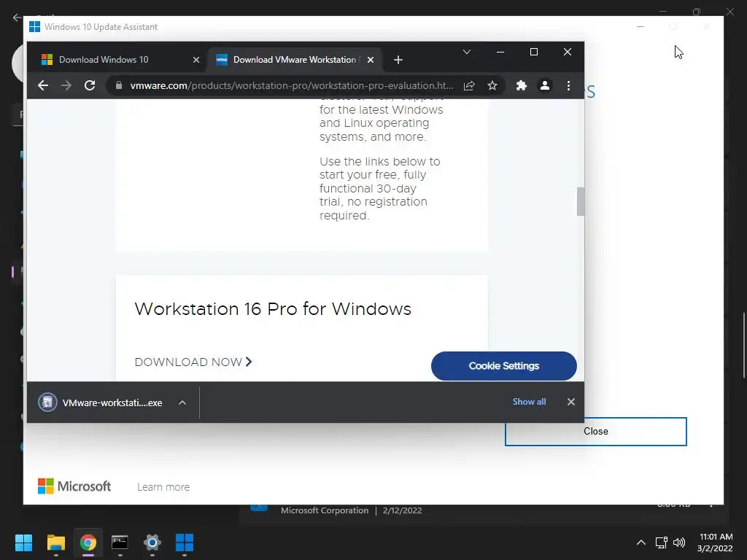Image resolution: width=747 pixels, height=560 pixels.
Task: Open Settings gear in taskbar
Action: pyautogui.click(x=152, y=542)
